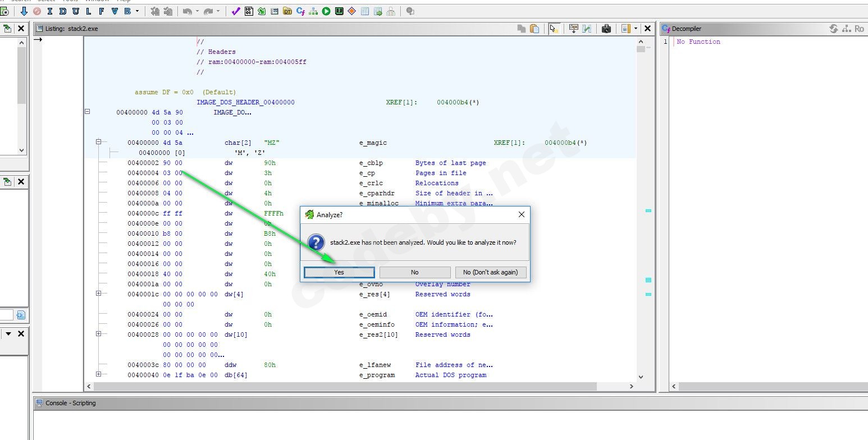
Task: Toggle the instruction 'I' navigation button
Action: pyautogui.click(x=50, y=11)
